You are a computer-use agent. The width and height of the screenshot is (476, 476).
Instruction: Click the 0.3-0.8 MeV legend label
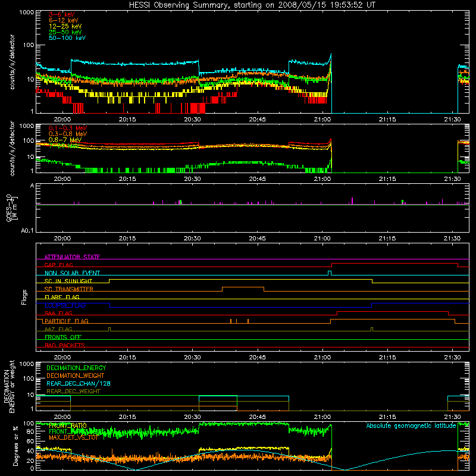(x=68, y=134)
